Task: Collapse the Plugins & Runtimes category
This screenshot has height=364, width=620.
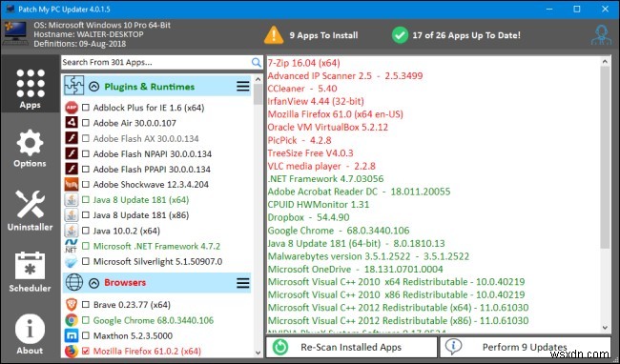Action: point(93,87)
